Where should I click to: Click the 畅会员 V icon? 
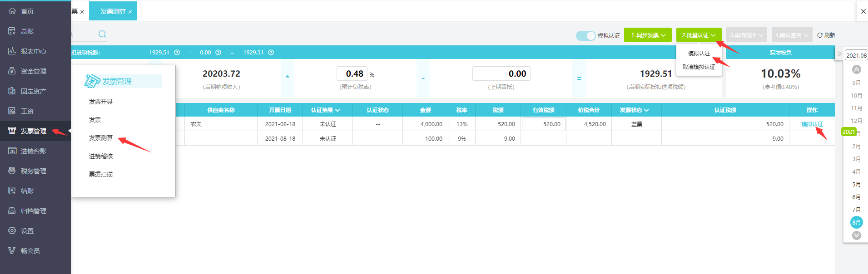(x=12, y=250)
